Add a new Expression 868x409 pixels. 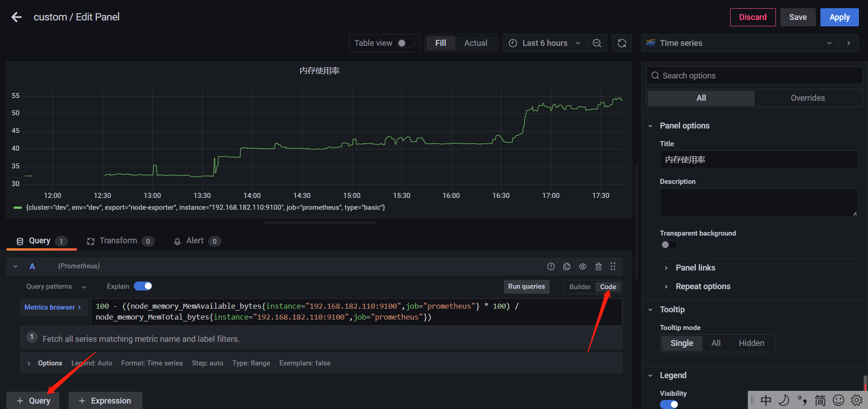pyautogui.click(x=105, y=401)
